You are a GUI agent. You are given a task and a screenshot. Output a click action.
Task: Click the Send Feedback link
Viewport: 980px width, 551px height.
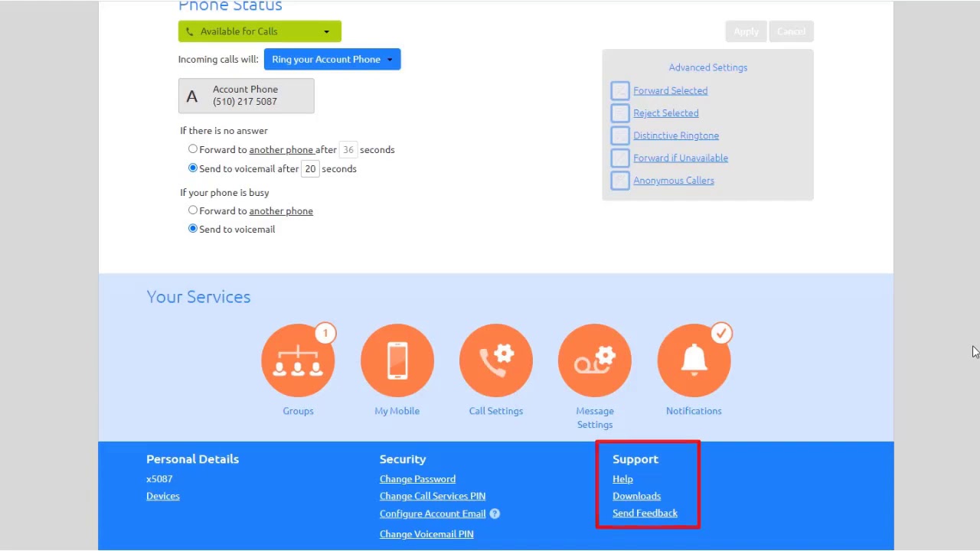coord(645,514)
